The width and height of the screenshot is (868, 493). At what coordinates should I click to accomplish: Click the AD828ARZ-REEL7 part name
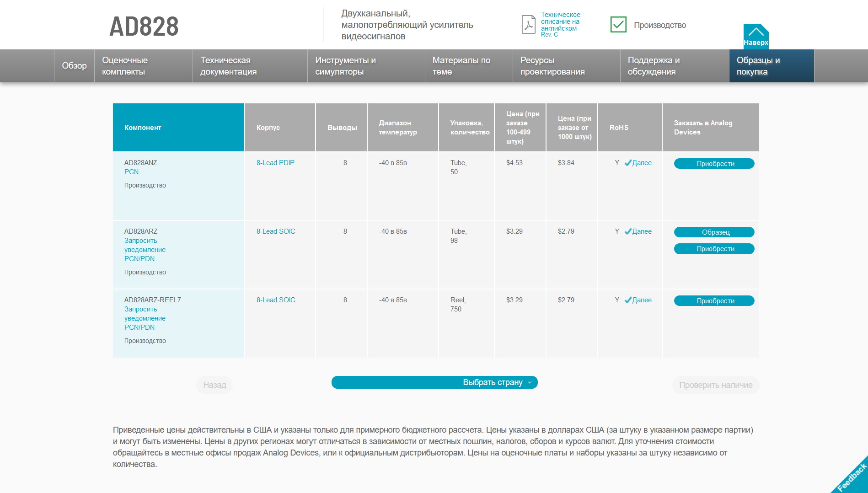(x=153, y=300)
